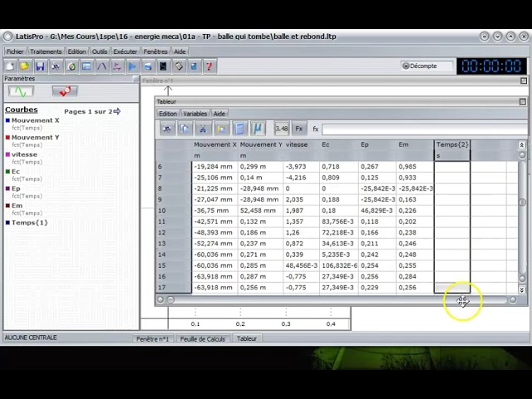Viewport: 532px width, 399px height.
Task: Click the mu symbol icon in Tableur
Action: click(258, 129)
